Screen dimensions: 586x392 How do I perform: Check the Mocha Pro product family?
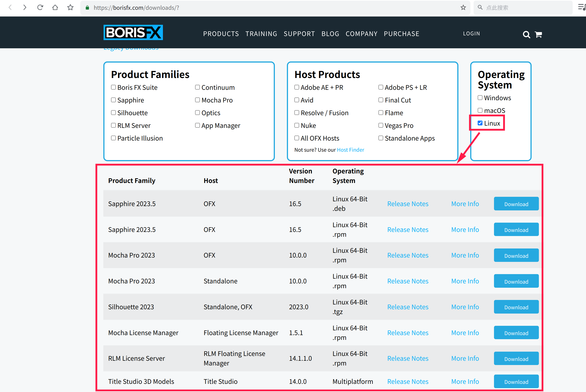[x=197, y=100]
